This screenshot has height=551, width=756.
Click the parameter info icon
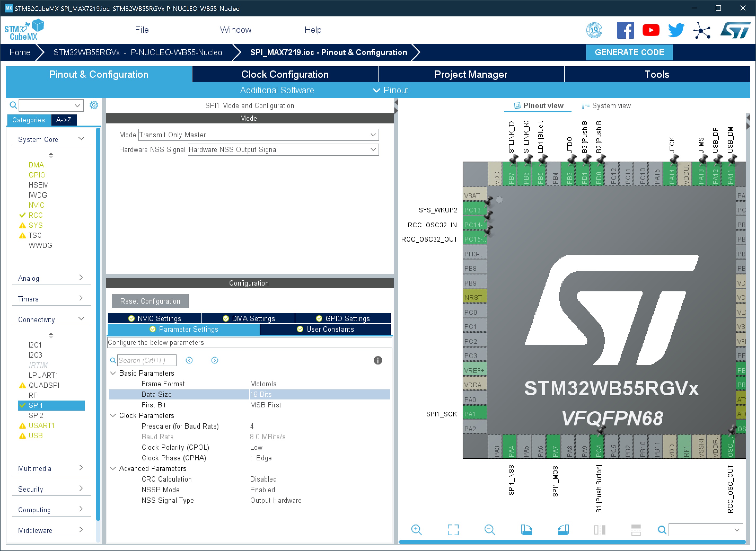point(377,360)
